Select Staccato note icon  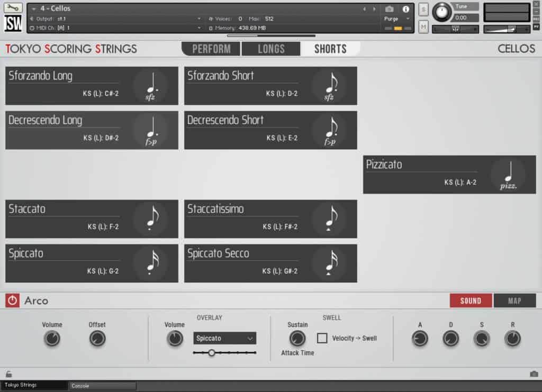(151, 219)
